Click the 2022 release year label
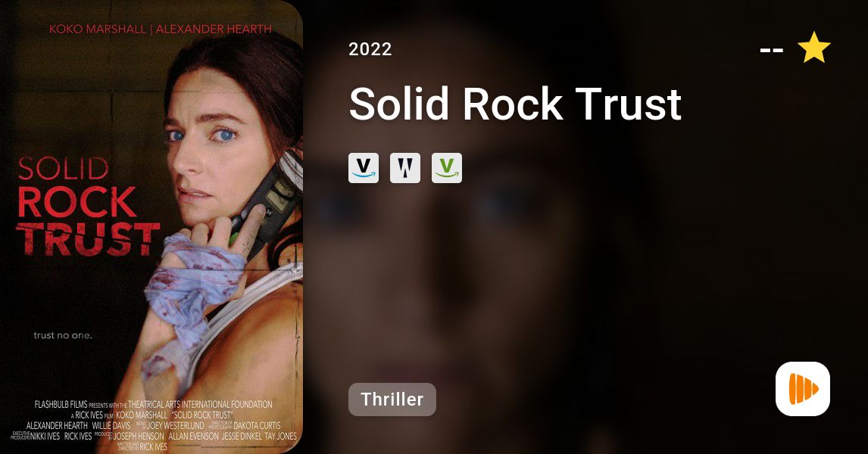Image resolution: width=868 pixels, height=454 pixels. pyautogui.click(x=370, y=49)
